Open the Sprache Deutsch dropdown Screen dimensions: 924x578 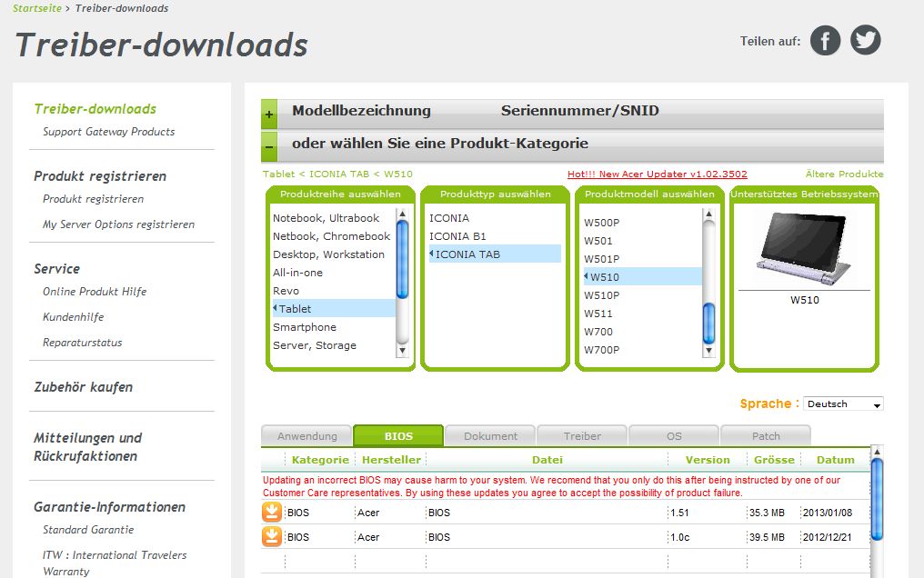click(843, 404)
